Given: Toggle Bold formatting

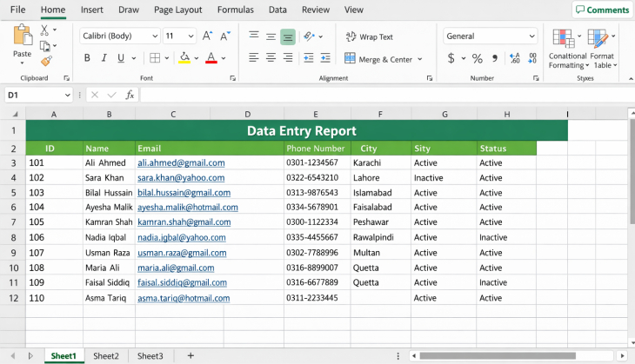Looking at the screenshot, I should pos(87,58).
